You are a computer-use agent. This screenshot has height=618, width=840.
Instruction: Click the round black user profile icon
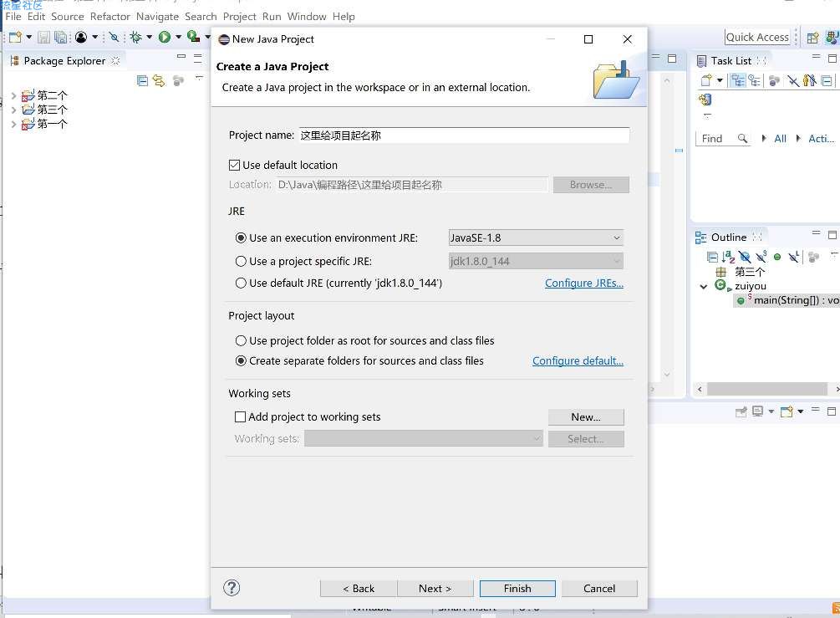81,37
